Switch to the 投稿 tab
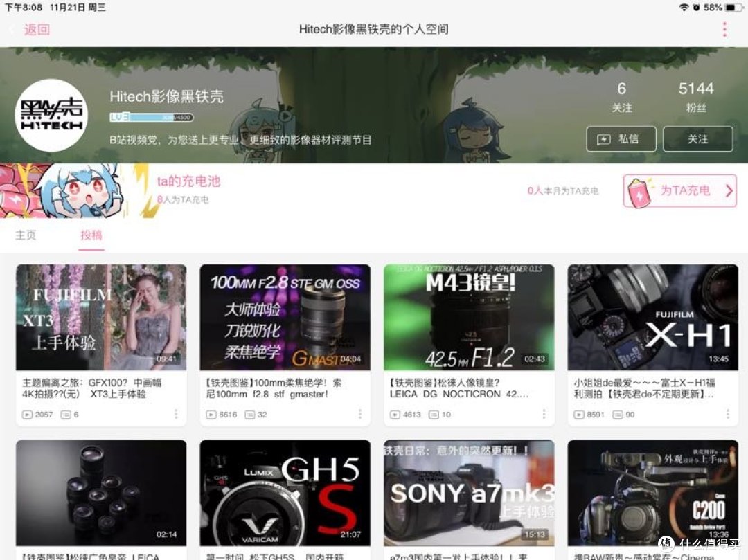The height and width of the screenshot is (560, 748). click(x=91, y=235)
